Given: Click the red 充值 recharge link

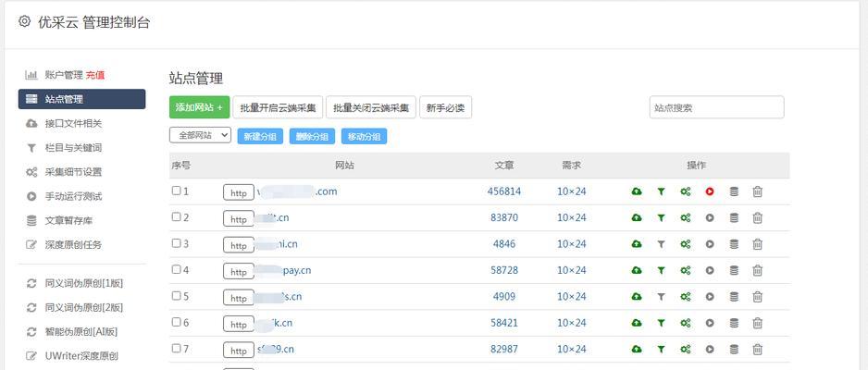Looking at the screenshot, I should click(x=95, y=75).
